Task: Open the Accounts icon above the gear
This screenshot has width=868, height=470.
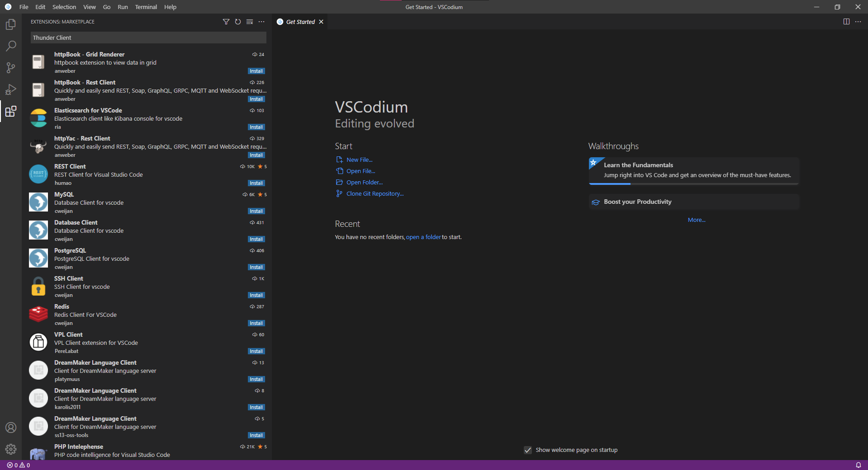Action: point(11,428)
